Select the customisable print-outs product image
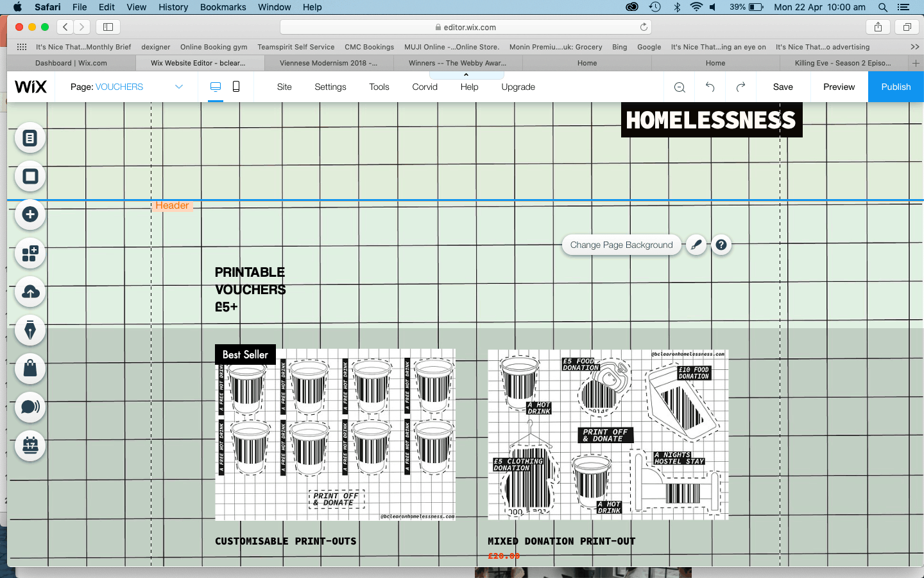Viewport: 924px width, 578px height. tap(335, 434)
